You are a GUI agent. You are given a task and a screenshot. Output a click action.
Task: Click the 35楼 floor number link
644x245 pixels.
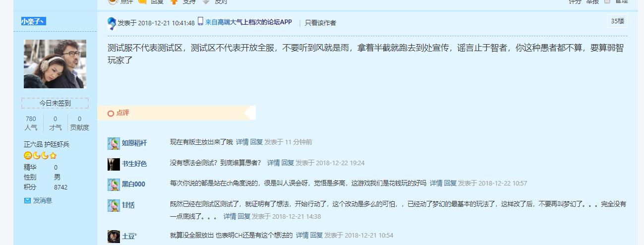coord(618,21)
